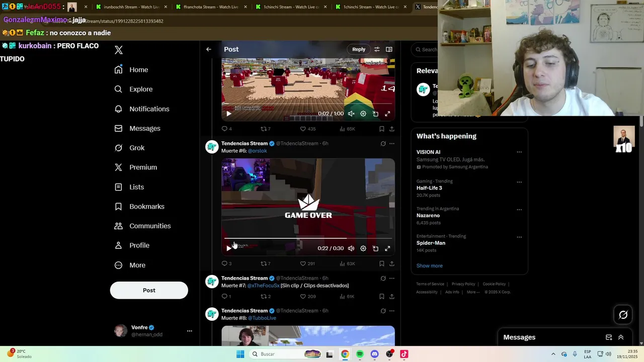Open options for Nazareno trend

[519, 210]
